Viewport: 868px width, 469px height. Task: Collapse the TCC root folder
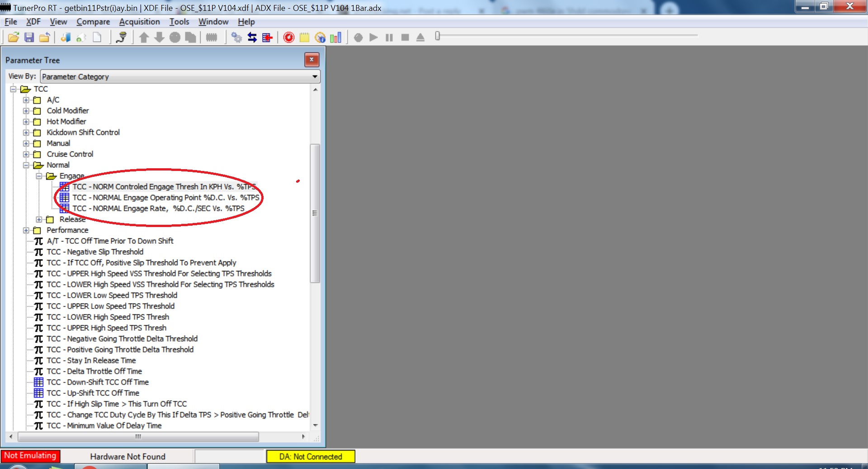(x=13, y=89)
